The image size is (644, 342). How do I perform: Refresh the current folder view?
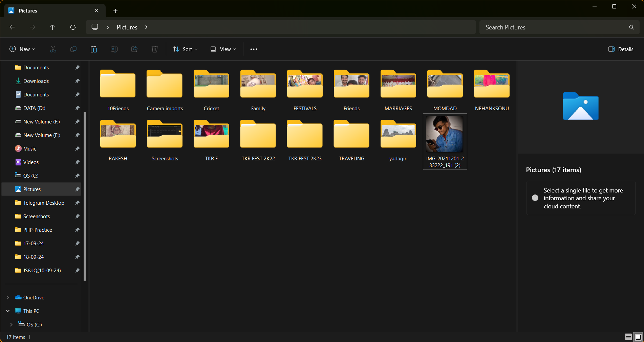73,27
